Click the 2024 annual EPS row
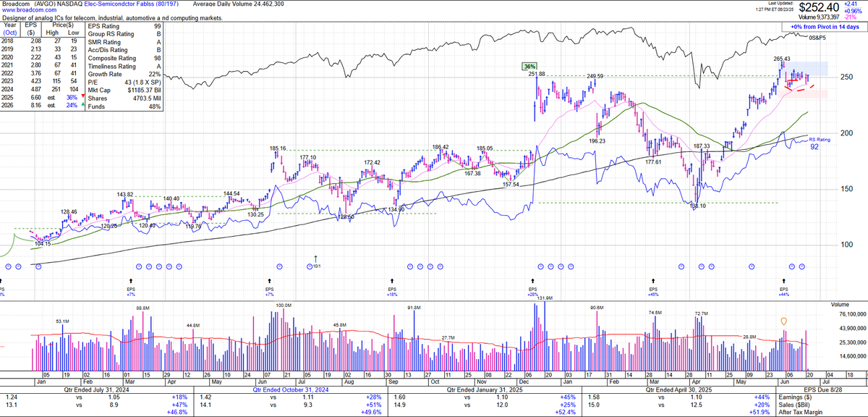Image resolution: width=868 pixels, height=417 pixels. coord(40,90)
